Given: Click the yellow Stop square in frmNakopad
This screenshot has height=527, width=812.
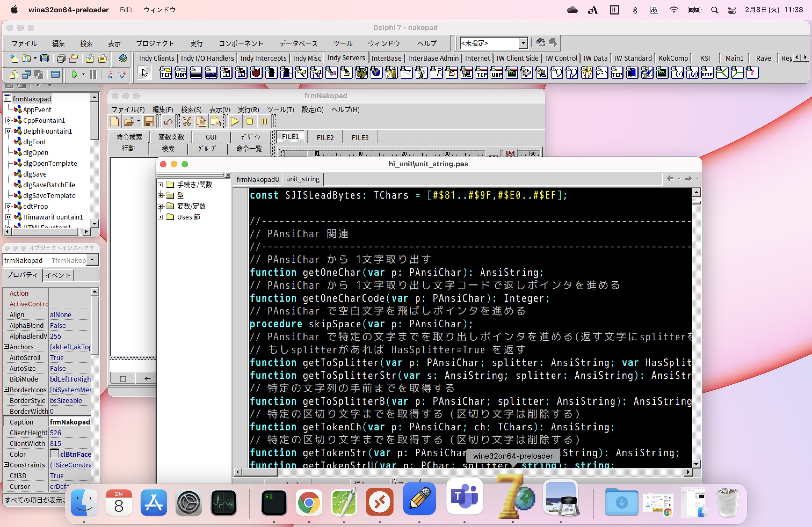Looking at the screenshot, I should point(249,121).
